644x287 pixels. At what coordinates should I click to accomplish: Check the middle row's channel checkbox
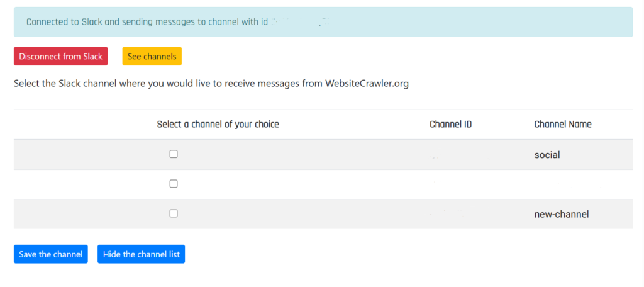pyautogui.click(x=174, y=184)
